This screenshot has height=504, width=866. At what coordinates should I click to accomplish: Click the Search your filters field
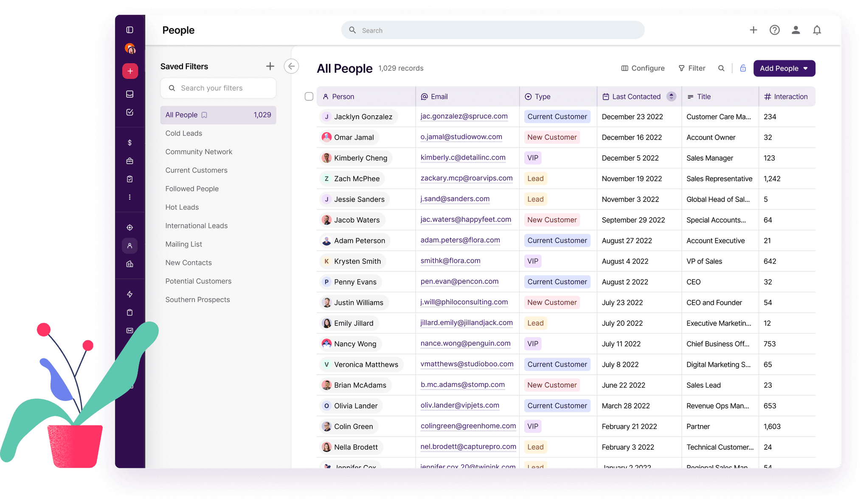218,88
